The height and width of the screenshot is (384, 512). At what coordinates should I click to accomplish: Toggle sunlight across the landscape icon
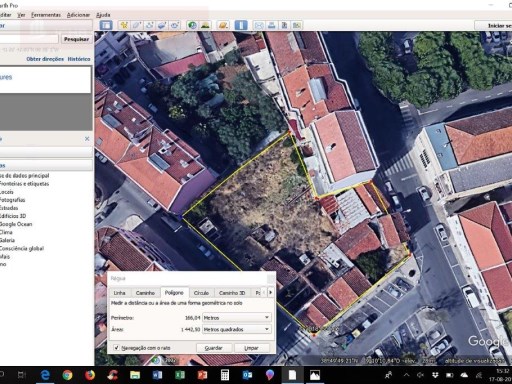point(205,25)
